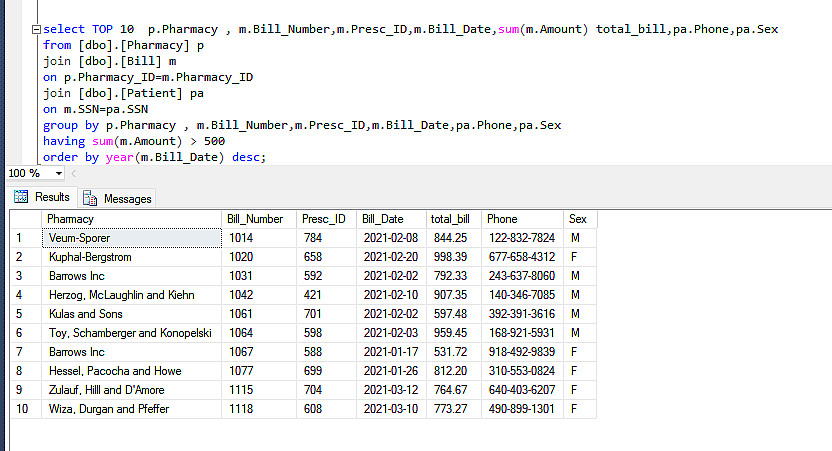Screen dimensions: 832x451
Task: Click the Results grid icon
Action: (21, 197)
